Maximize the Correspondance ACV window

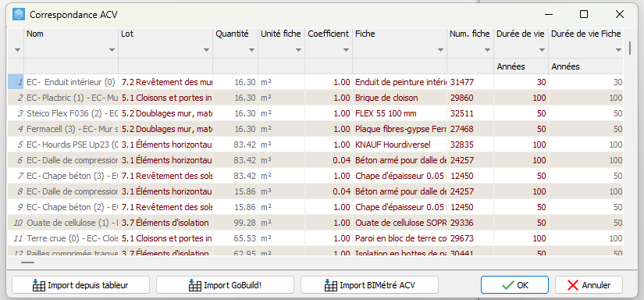pos(584,14)
